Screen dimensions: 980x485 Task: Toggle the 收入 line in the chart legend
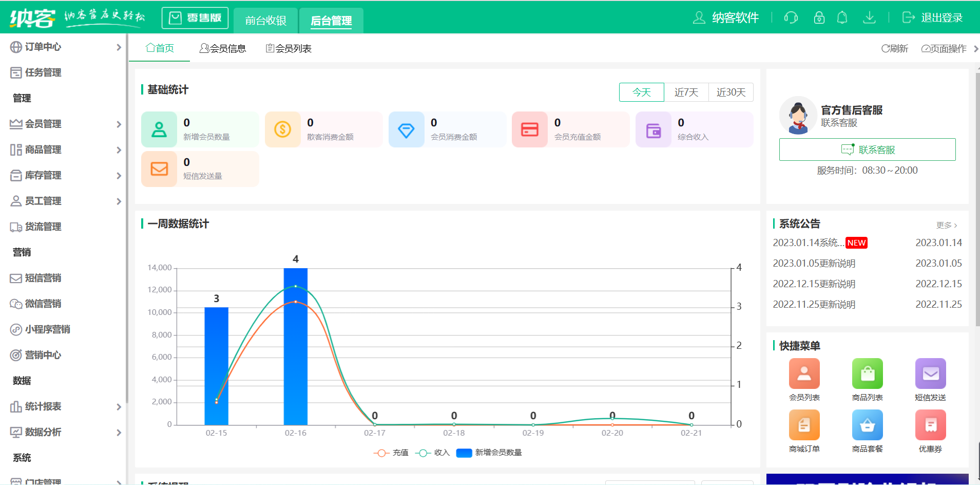(x=432, y=453)
